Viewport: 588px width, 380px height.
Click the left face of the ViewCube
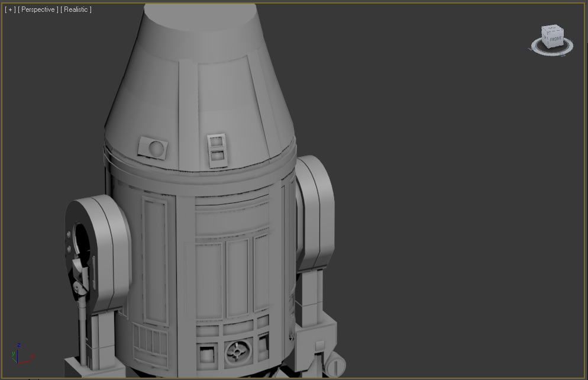point(545,39)
